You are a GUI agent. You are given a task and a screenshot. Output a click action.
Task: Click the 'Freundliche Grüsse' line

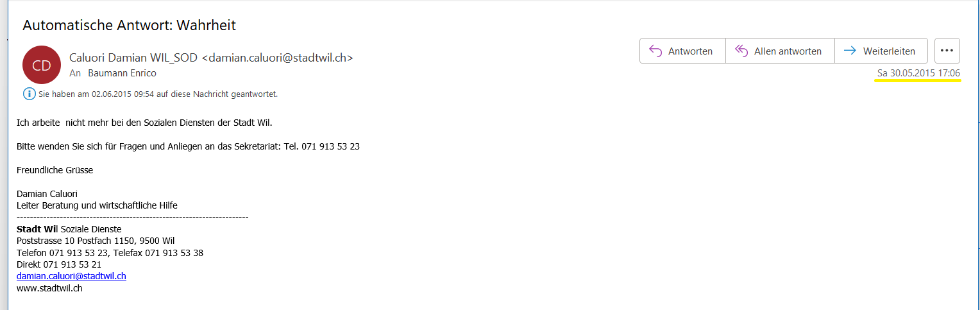[55, 170]
